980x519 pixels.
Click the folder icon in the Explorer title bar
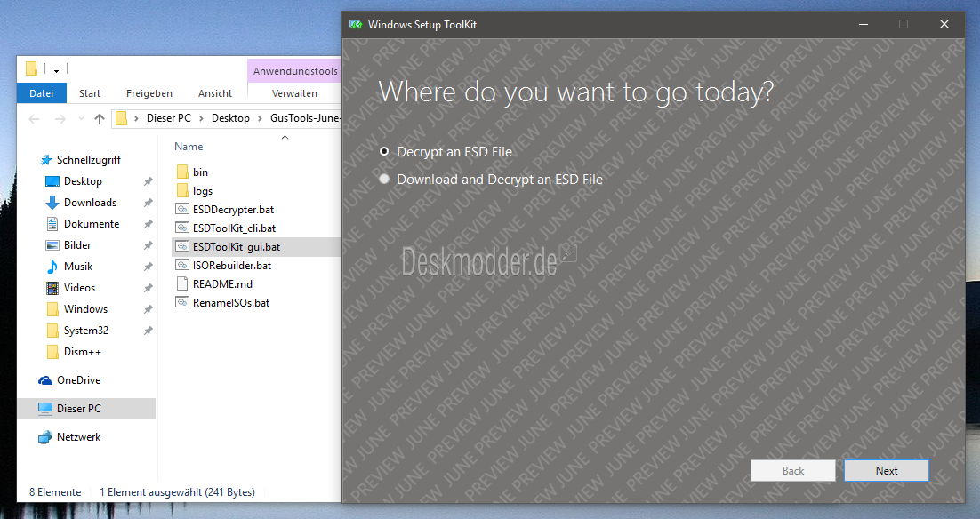[x=31, y=68]
